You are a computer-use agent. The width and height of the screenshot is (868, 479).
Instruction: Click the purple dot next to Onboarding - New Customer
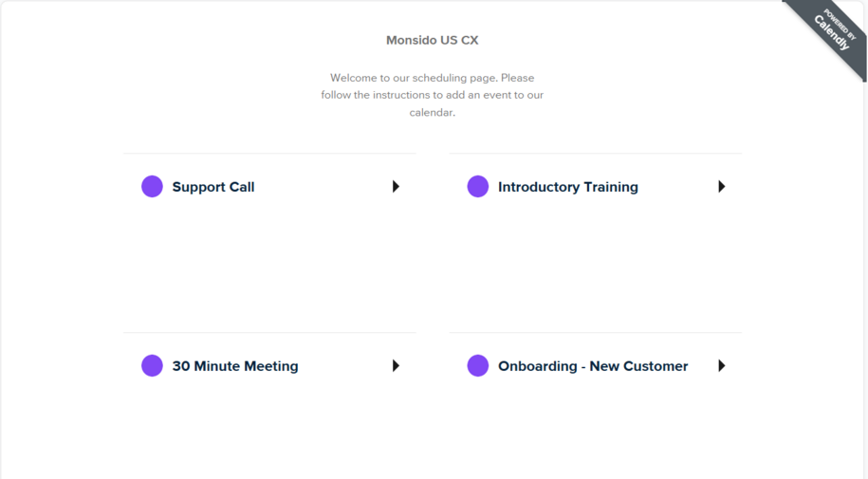(478, 365)
